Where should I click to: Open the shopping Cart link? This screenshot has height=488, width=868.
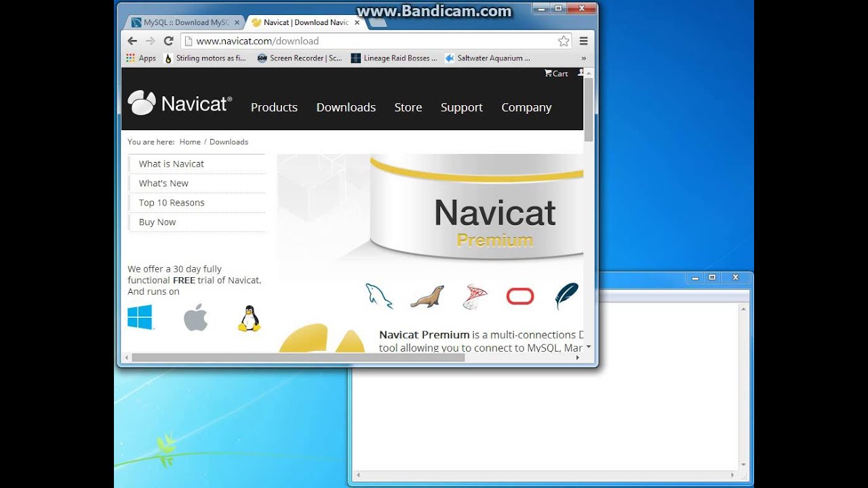556,73
